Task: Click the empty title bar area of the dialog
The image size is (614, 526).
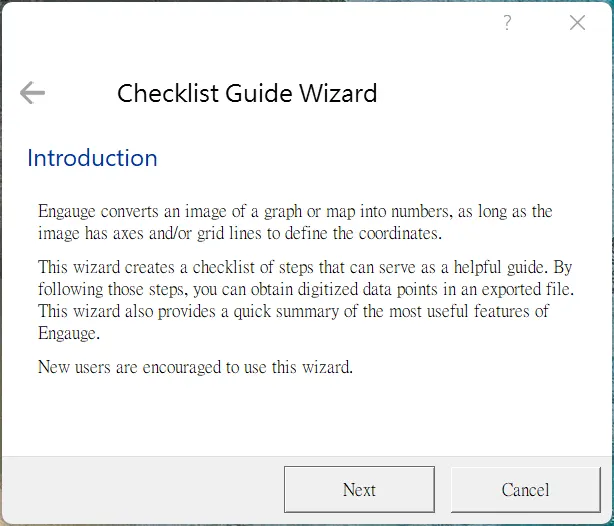Action: tap(250, 23)
